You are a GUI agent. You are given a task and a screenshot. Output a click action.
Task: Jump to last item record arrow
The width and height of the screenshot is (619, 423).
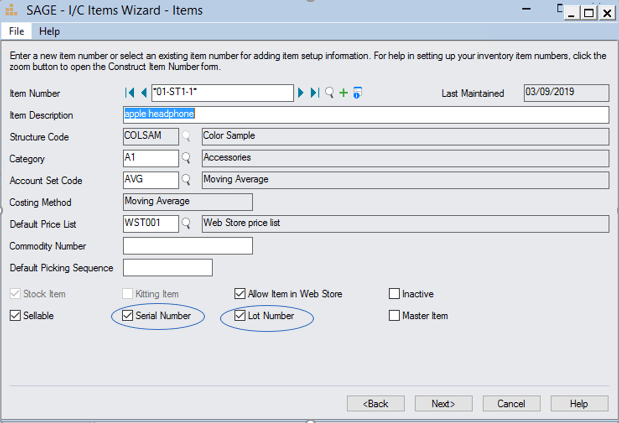coord(315,93)
